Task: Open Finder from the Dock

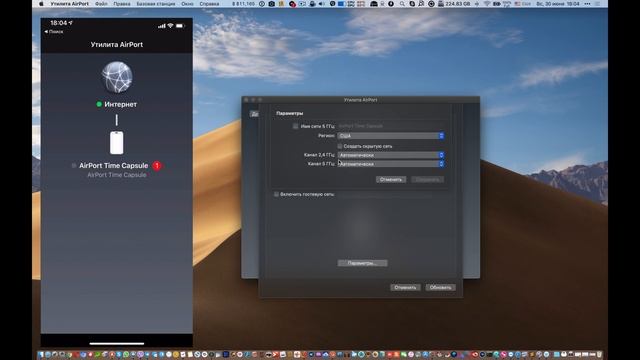Action: pos(41,355)
